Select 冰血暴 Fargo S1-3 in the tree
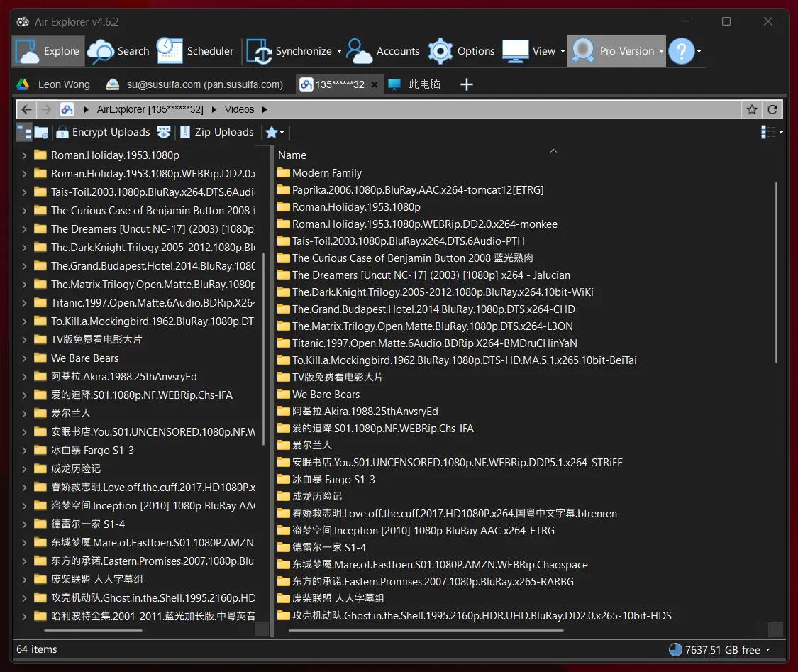The width and height of the screenshot is (798, 672). [92, 451]
